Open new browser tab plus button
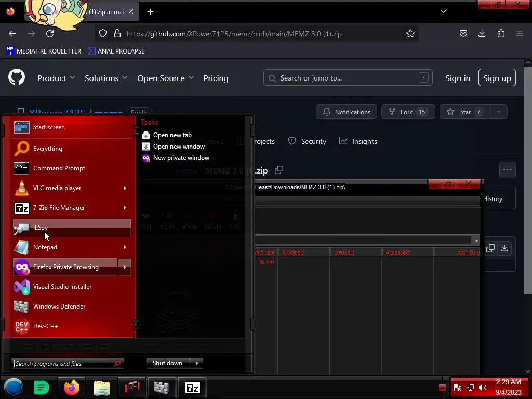 (x=150, y=12)
